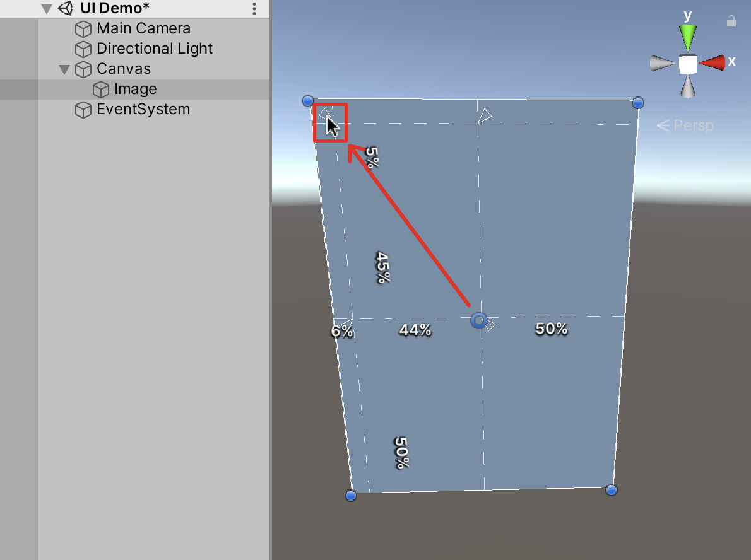The width and height of the screenshot is (751, 560).
Task: Collapse the Canvas hierarchy arrow
Action: tap(64, 69)
